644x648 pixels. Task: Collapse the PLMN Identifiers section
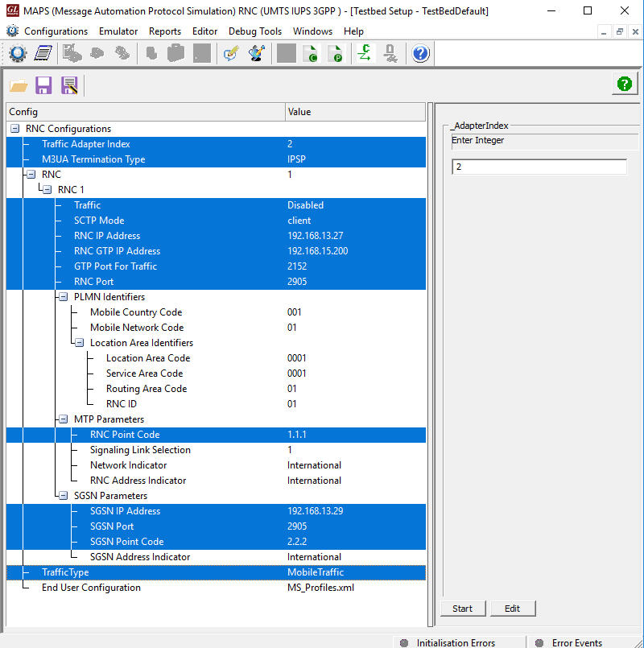point(62,296)
